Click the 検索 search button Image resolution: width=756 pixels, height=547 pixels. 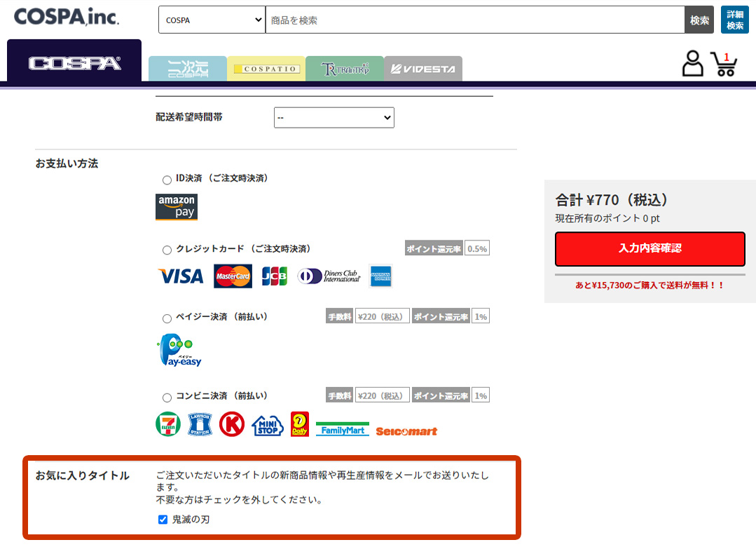point(699,20)
